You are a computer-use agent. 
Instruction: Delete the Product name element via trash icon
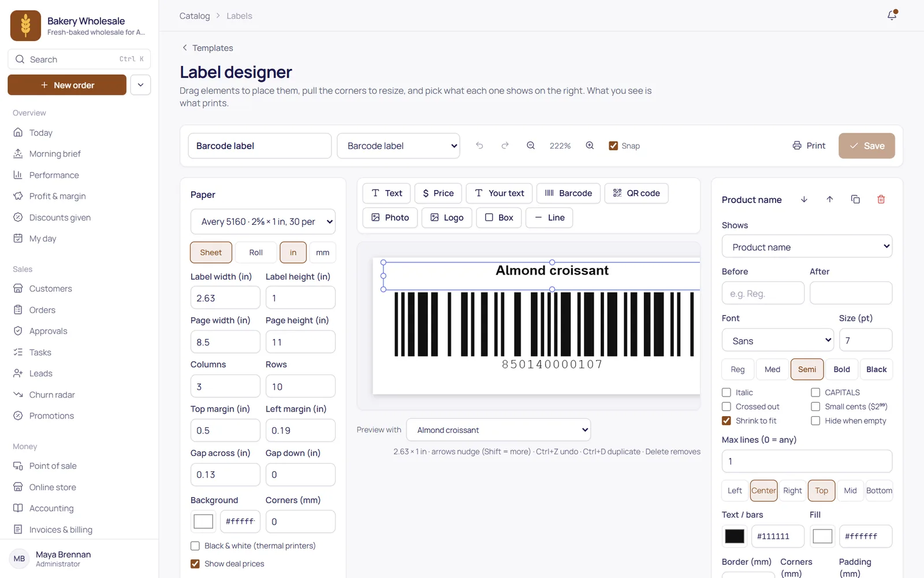881,199
